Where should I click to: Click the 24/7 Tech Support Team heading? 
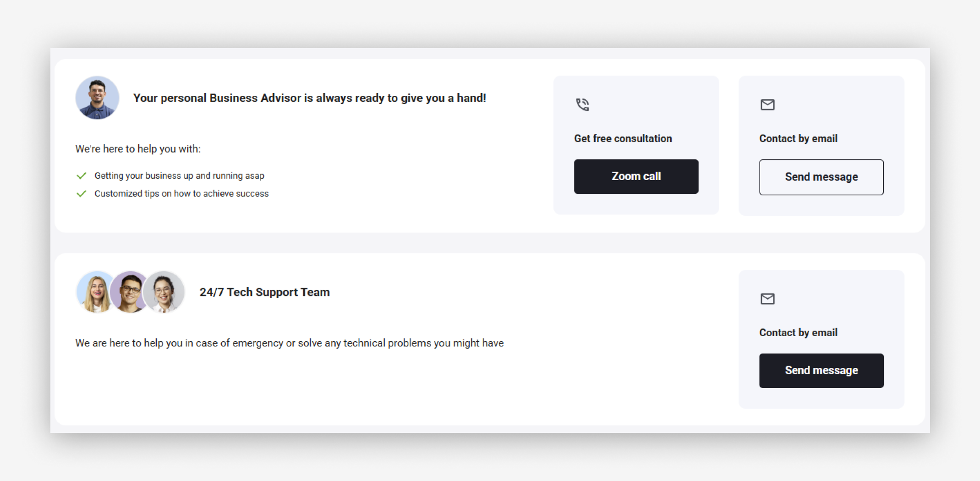[264, 292]
